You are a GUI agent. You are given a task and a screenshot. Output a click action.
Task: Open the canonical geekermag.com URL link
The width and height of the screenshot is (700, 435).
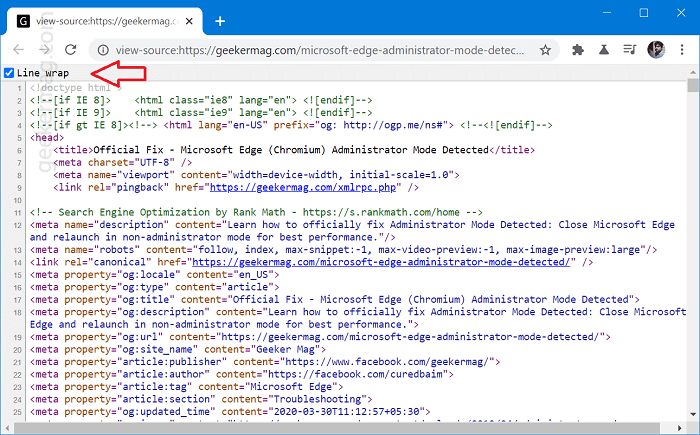pyautogui.click(x=381, y=262)
